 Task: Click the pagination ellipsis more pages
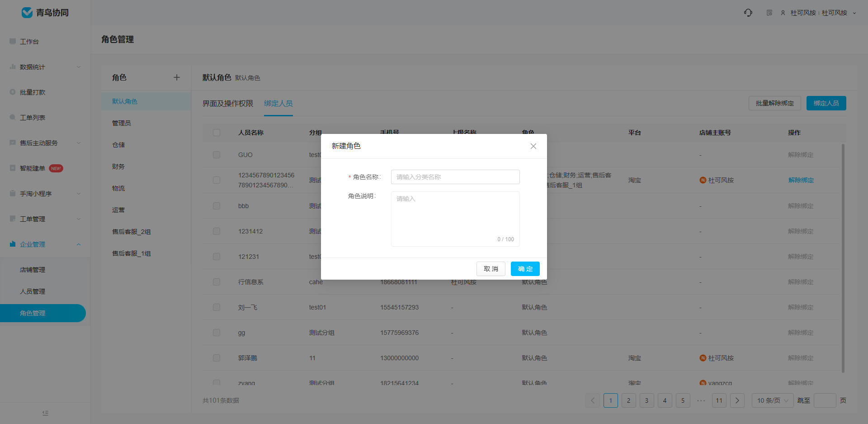[701, 400]
